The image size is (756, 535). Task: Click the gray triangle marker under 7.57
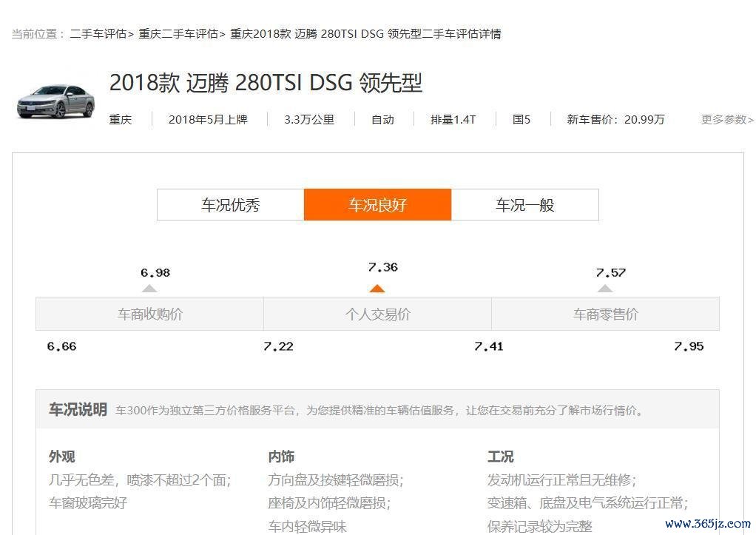(x=605, y=289)
